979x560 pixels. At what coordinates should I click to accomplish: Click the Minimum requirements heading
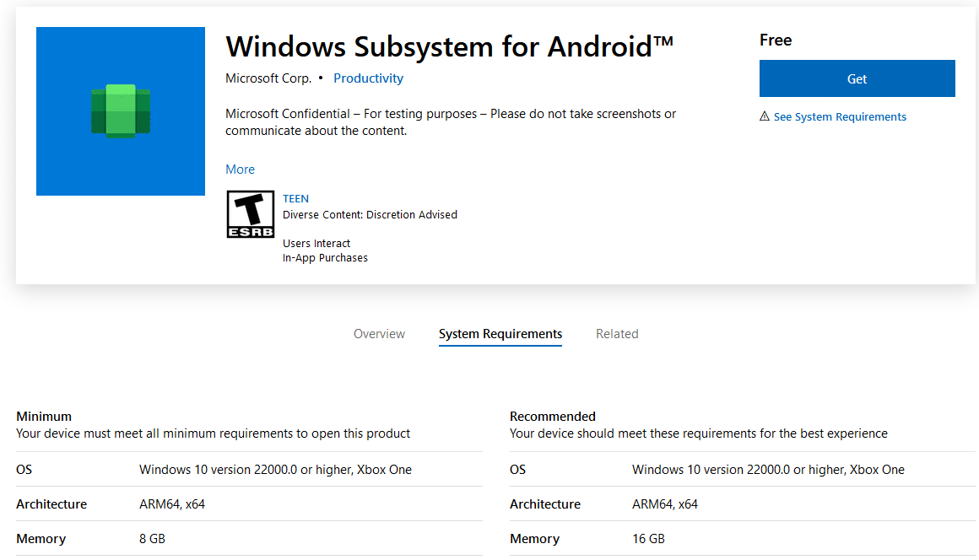tap(44, 416)
